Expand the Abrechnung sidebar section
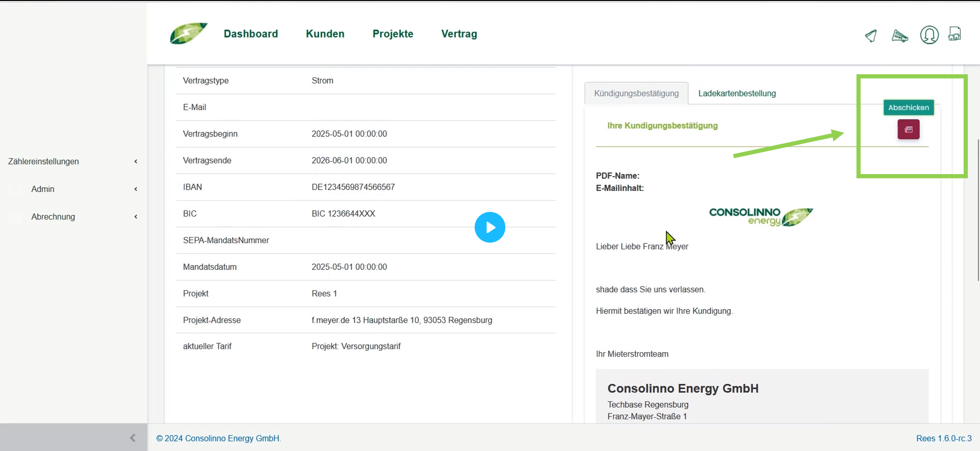 (53, 217)
